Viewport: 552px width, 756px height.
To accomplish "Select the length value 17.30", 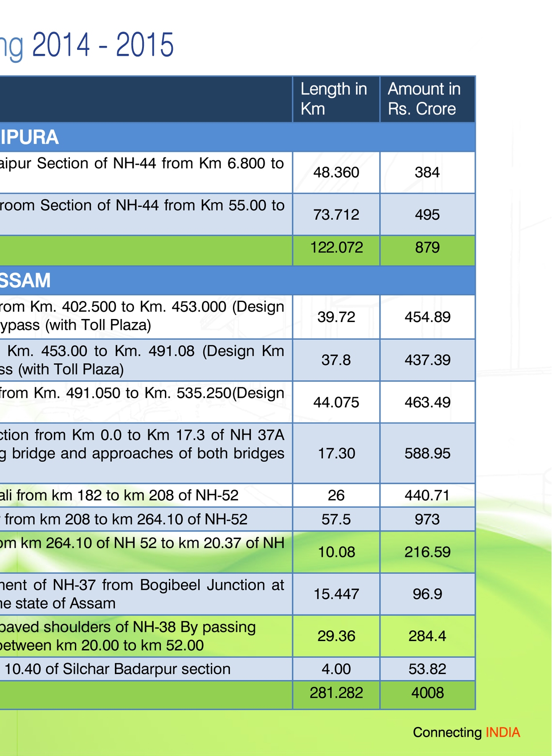I will tap(336, 454).
